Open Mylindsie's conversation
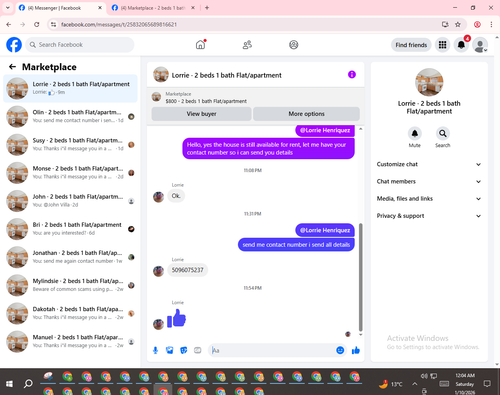 (70, 285)
